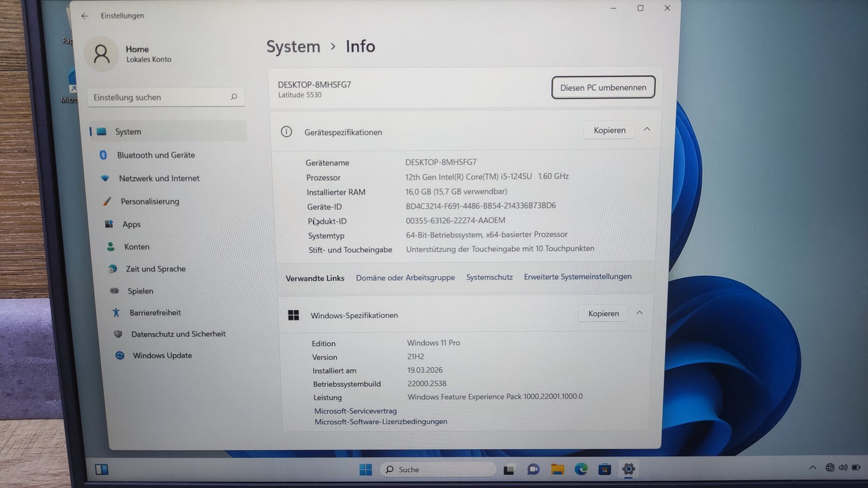Click the taskbar Suche search box
The height and width of the screenshot is (488, 868).
point(438,469)
